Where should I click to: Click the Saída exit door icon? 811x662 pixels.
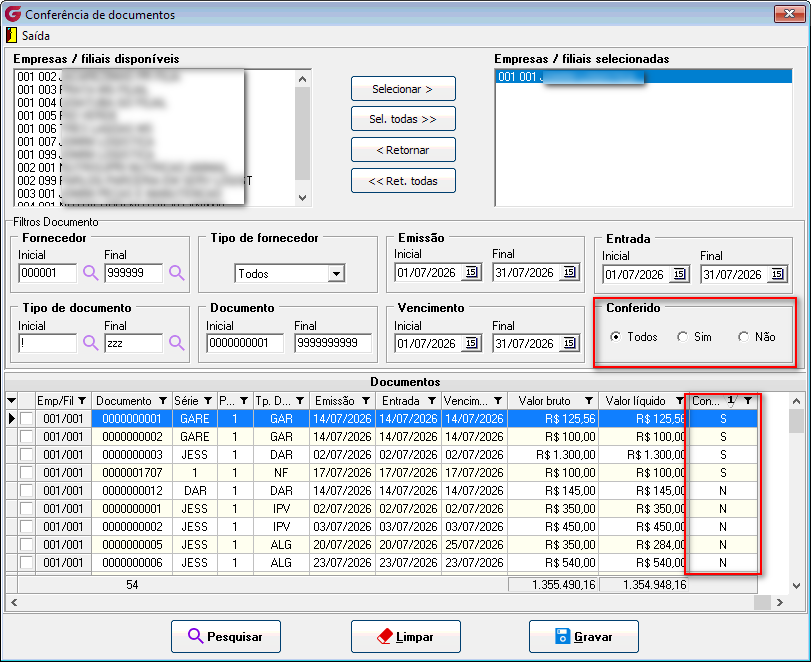pyautogui.click(x=11, y=35)
